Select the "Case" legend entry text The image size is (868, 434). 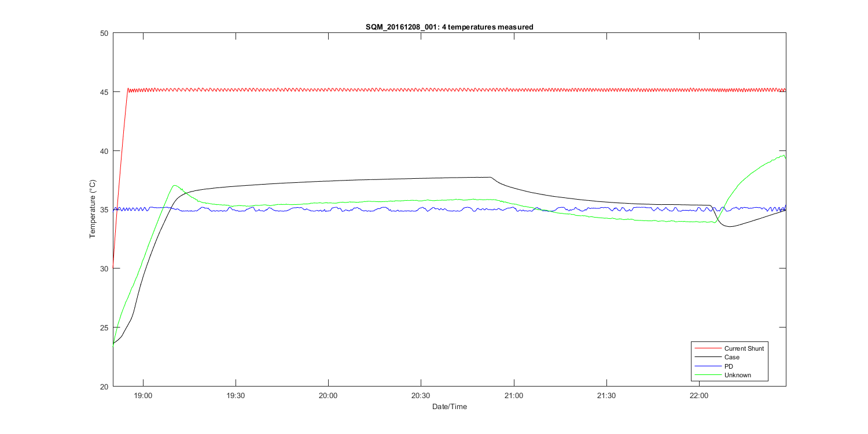[731, 358]
